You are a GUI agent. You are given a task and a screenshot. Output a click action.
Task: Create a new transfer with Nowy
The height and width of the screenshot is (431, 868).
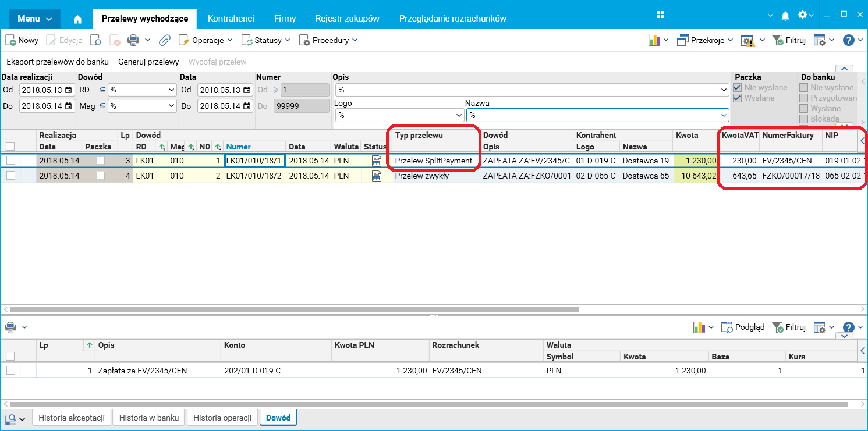click(22, 40)
